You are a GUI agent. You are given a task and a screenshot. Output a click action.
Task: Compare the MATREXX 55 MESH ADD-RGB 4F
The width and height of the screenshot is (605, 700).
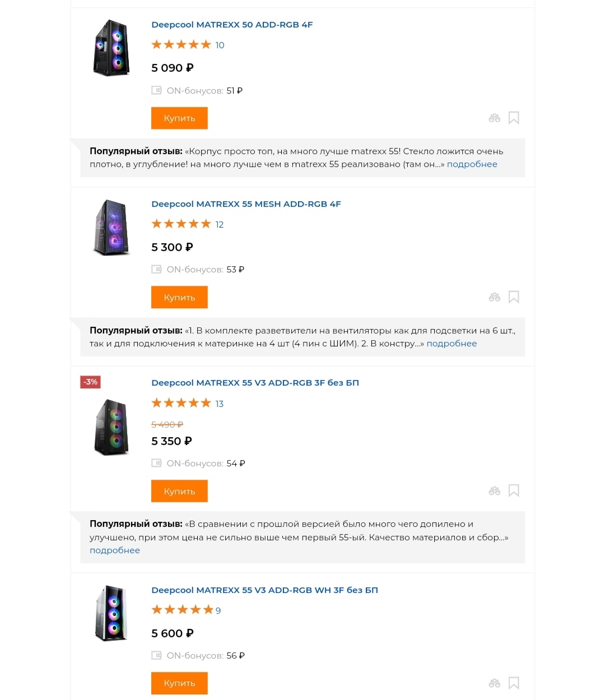tap(494, 297)
